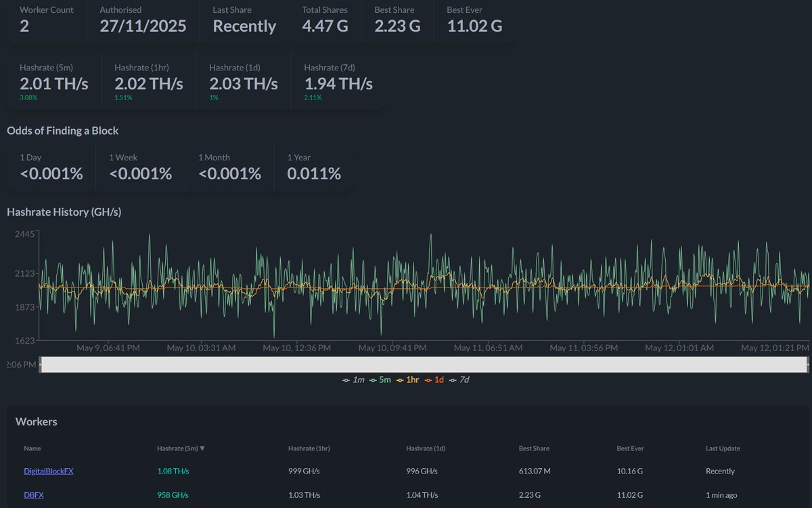Screen dimensions: 812x508
Task: Open the DigitalBlockFX worker link
Action: click(49, 471)
